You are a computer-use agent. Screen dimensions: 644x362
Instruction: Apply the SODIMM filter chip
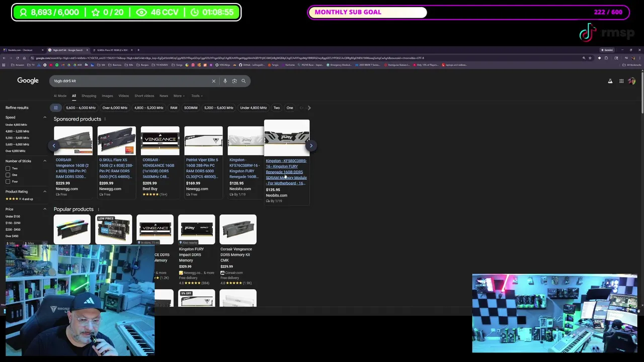pyautogui.click(x=191, y=108)
